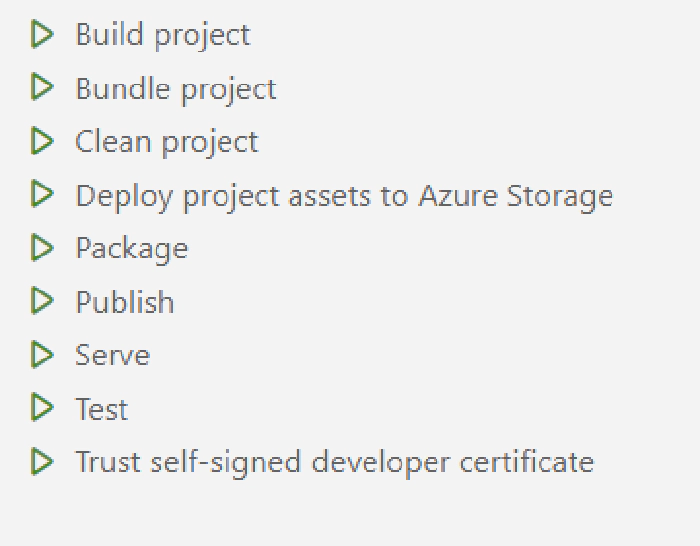The height and width of the screenshot is (546, 700).
Task: Run the Build project task play icon
Action: pyautogui.click(x=42, y=34)
